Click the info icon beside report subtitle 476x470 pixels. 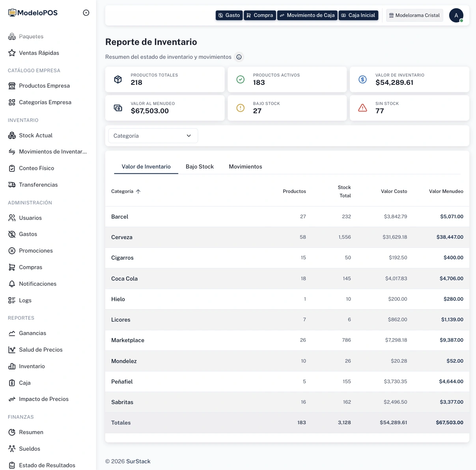tap(239, 57)
